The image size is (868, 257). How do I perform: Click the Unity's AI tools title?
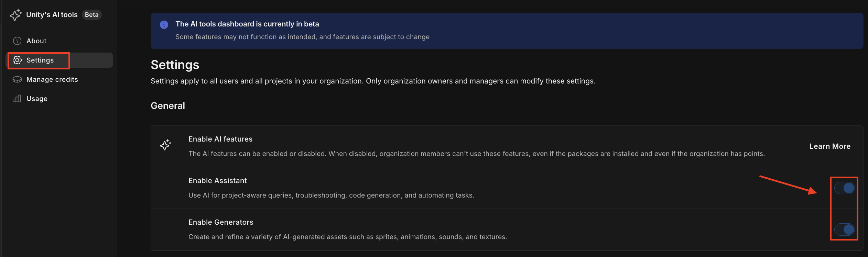pos(52,15)
